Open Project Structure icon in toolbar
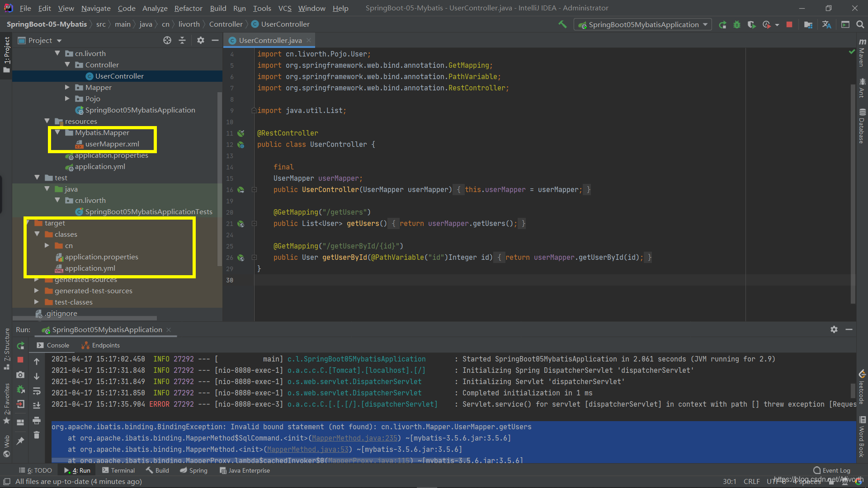The height and width of the screenshot is (488, 868). coord(808,24)
